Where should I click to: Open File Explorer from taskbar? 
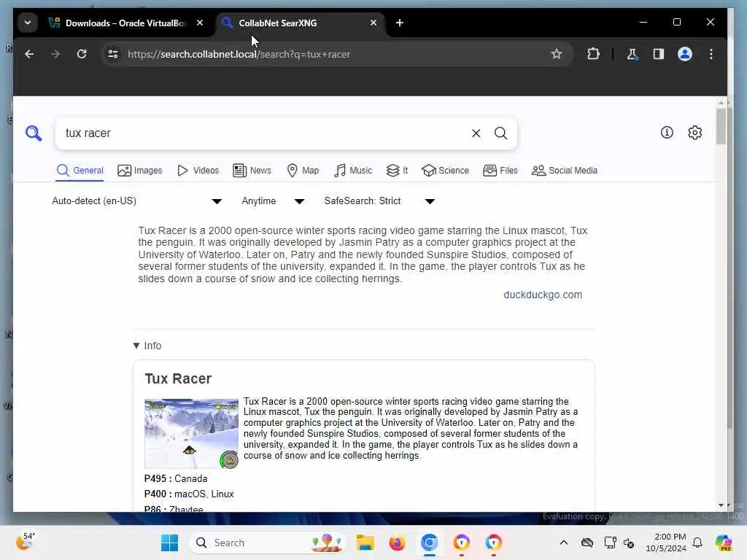tap(365, 542)
